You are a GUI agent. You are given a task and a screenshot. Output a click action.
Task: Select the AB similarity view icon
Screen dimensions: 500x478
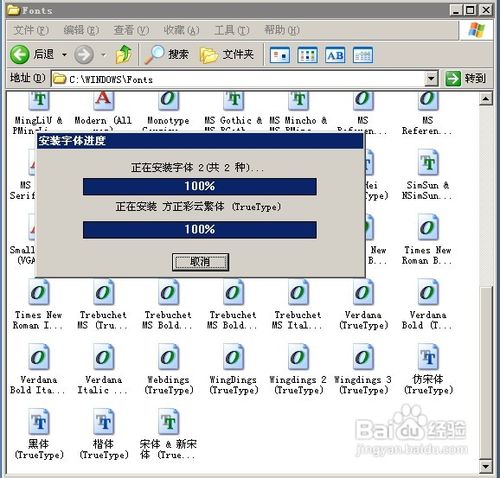click(335, 55)
